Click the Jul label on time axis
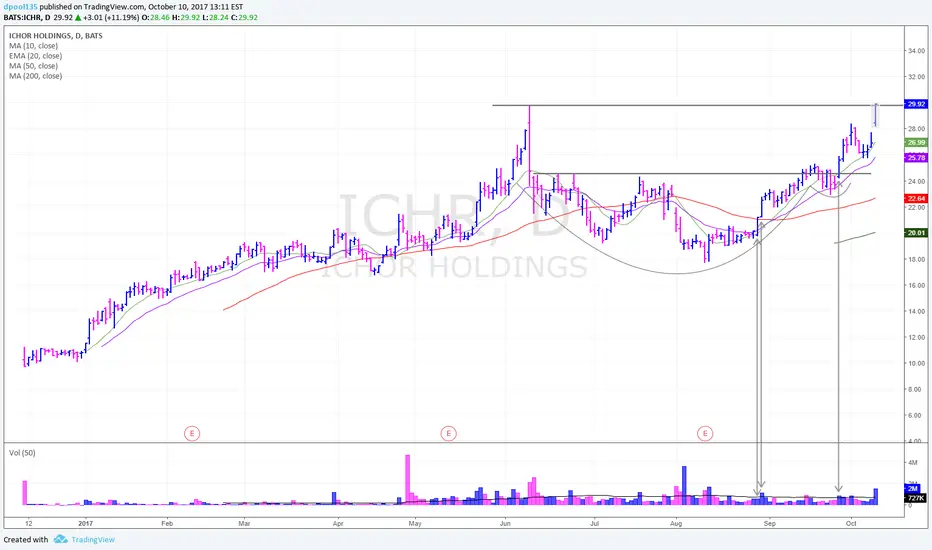The width and height of the screenshot is (932, 550). pyautogui.click(x=594, y=524)
